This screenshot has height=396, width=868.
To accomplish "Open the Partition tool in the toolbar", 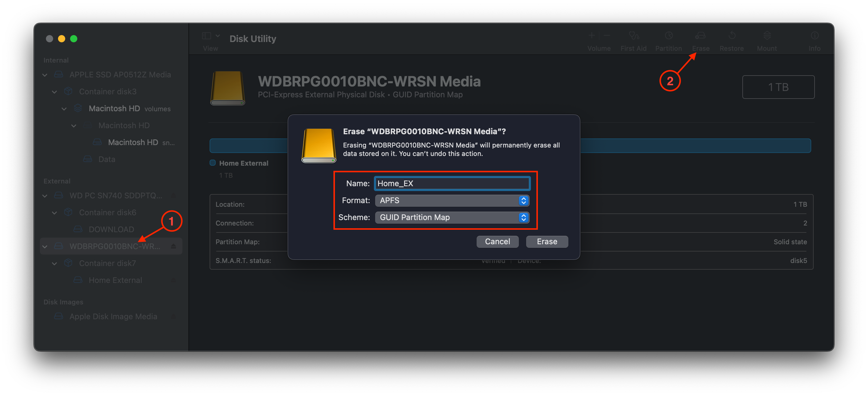I will 669,39.
